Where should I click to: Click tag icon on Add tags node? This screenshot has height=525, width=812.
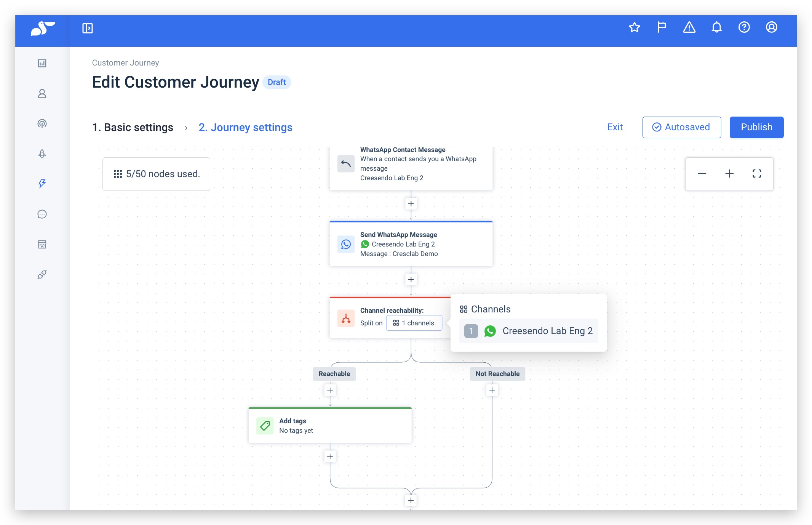click(265, 426)
